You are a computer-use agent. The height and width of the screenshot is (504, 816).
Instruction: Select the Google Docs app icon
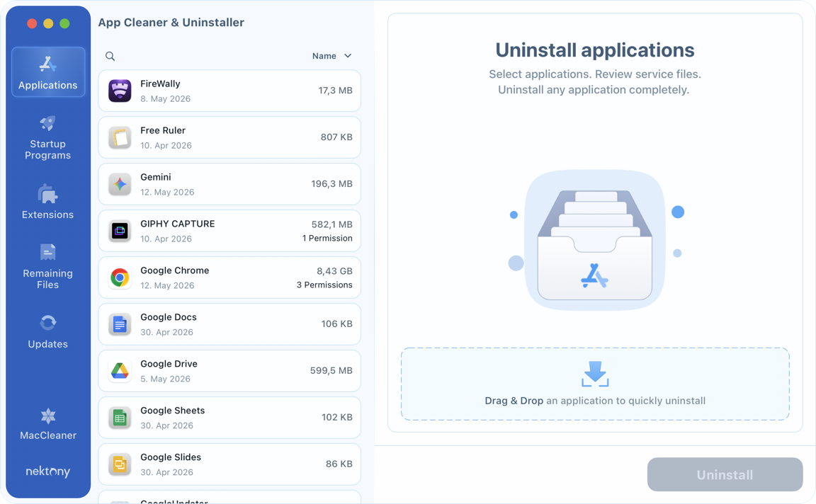coord(120,325)
